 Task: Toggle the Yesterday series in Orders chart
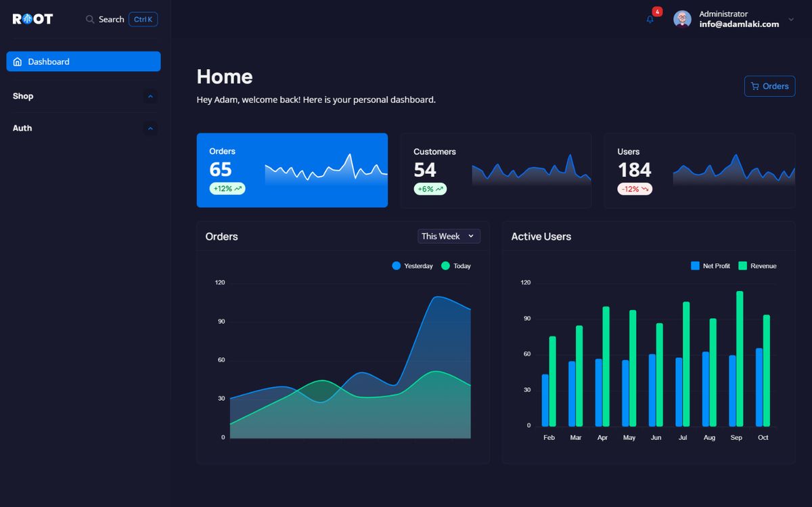[413, 266]
